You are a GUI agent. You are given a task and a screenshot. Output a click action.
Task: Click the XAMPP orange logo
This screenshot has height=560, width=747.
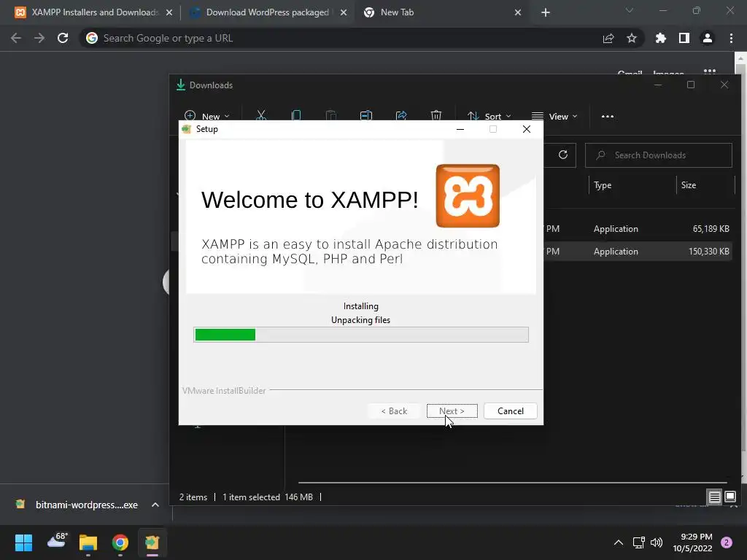tap(468, 195)
